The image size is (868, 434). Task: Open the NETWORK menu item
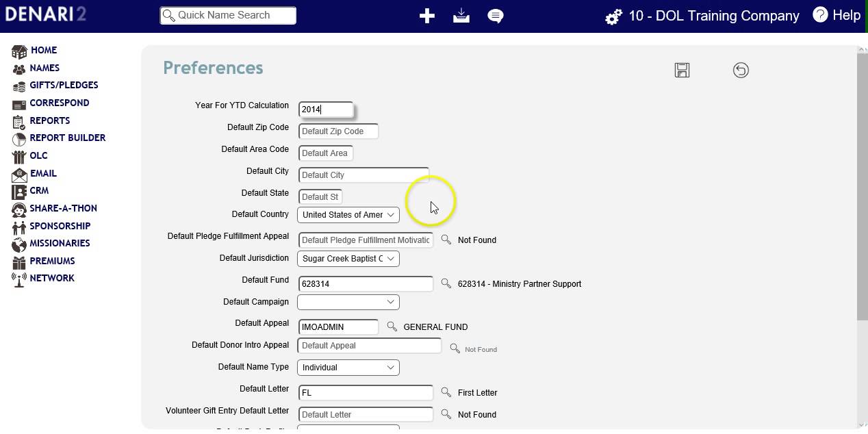pyautogui.click(x=52, y=278)
